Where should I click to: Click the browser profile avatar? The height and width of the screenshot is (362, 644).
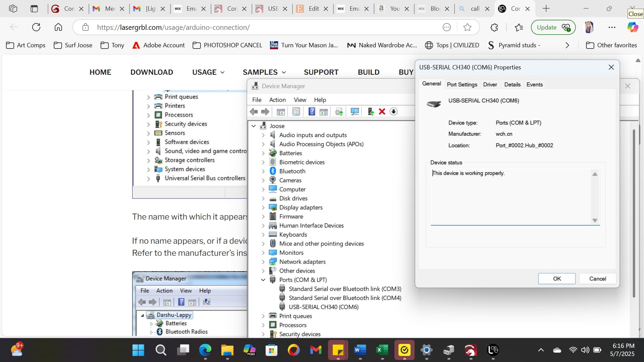coord(589,27)
